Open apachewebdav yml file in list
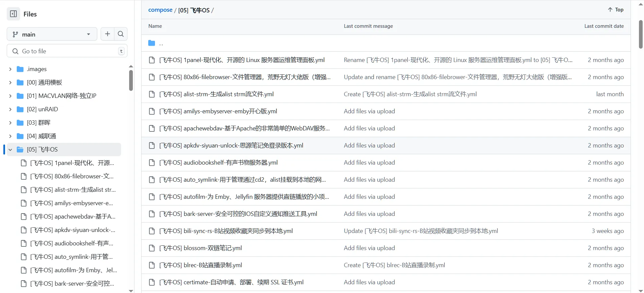Viewport: 644px width, 293px height. 244,128
